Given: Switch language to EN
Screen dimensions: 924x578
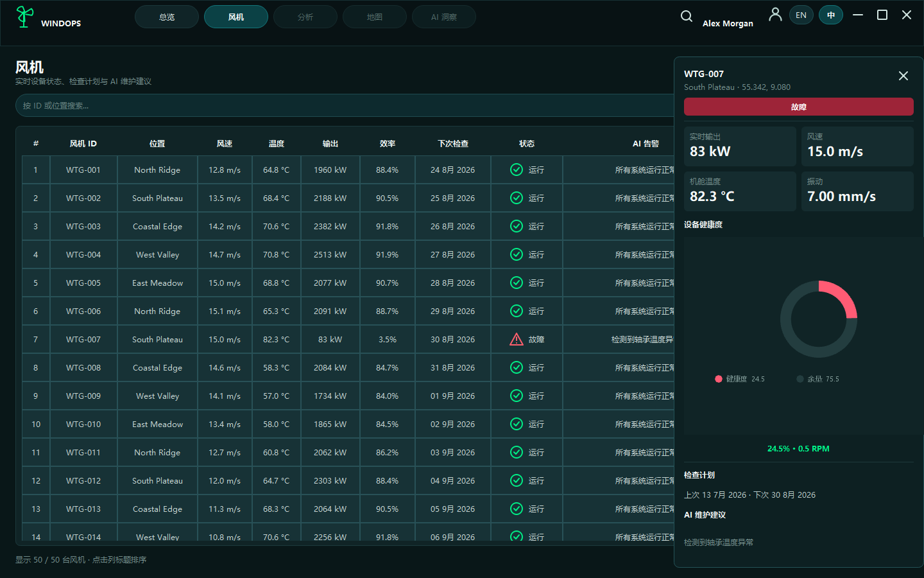Looking at the screenshot, I should pos(801,15).
